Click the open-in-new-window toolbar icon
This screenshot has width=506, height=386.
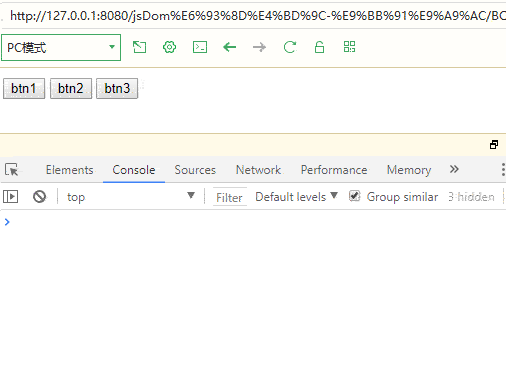(x=139, y=47)
